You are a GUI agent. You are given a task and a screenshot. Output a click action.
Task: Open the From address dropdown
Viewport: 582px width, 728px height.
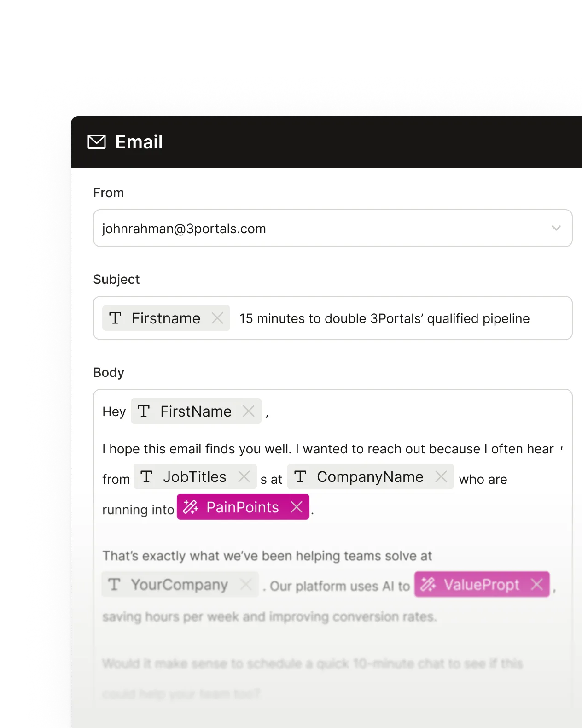click(x=556, y=228)
